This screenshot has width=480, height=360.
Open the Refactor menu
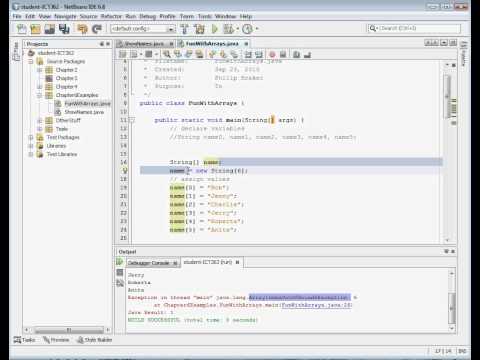[x=111, y=16]
